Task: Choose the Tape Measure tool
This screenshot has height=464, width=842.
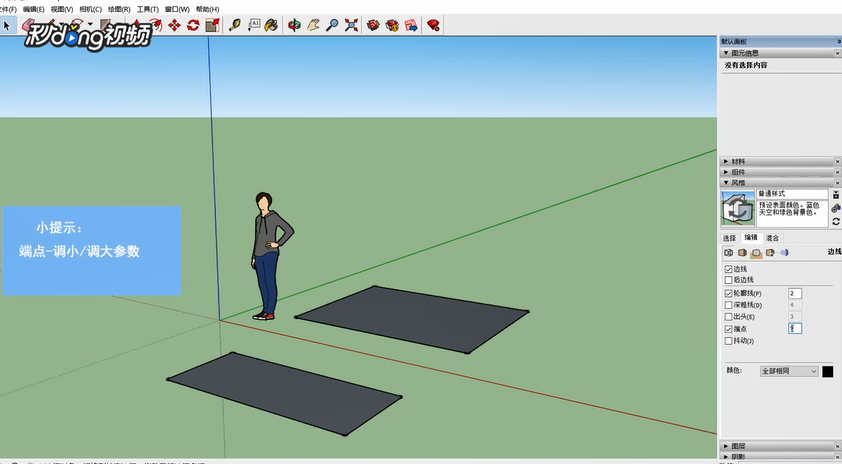Action: pos(235,25)
